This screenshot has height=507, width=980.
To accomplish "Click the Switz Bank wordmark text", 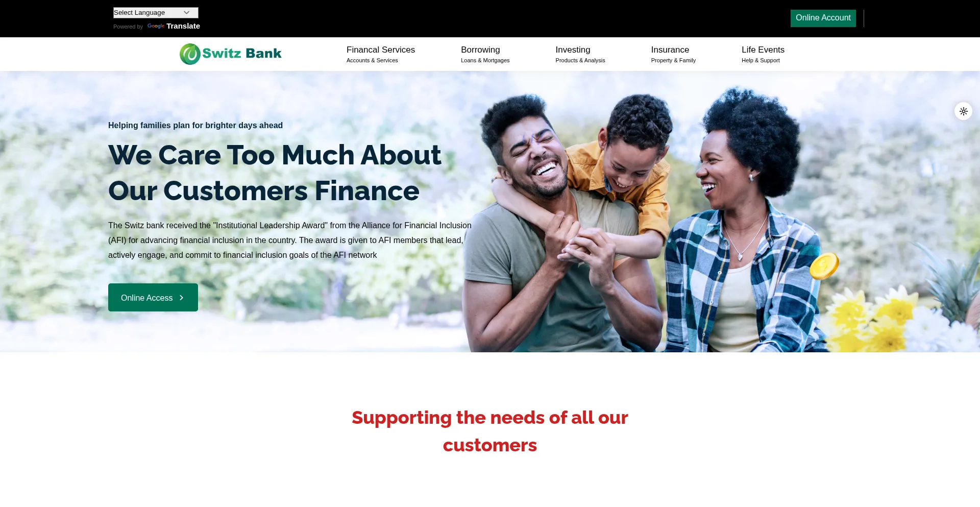I will pyautogui.click(x=242, y=54).
